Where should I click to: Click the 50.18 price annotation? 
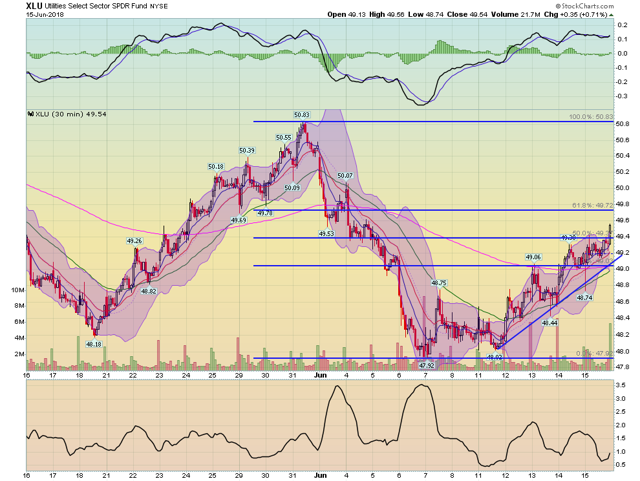[x=216, y=167]
